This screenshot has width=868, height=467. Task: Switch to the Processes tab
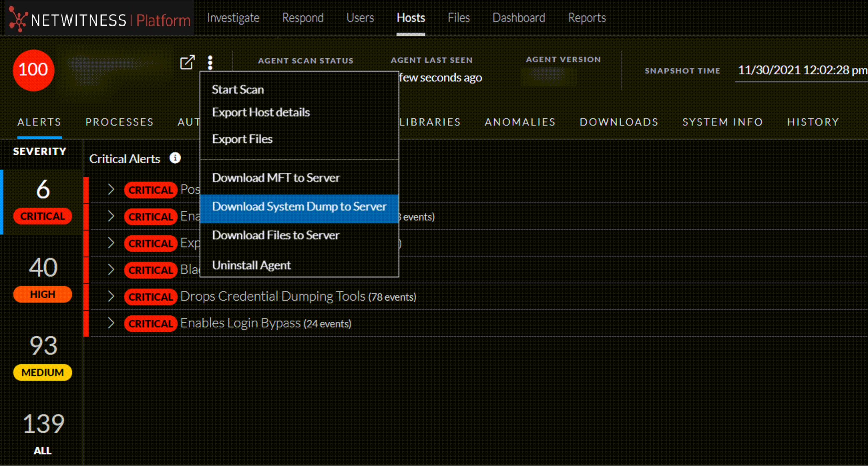pos(119,122)
